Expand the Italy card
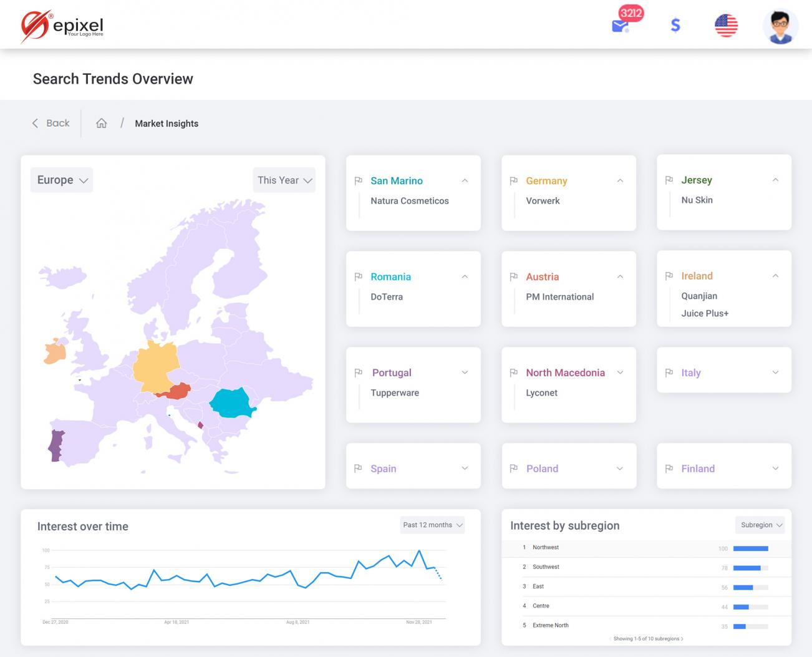Viewport: 812px width, 657px height. pyautogui.click(x=775, y=372)
